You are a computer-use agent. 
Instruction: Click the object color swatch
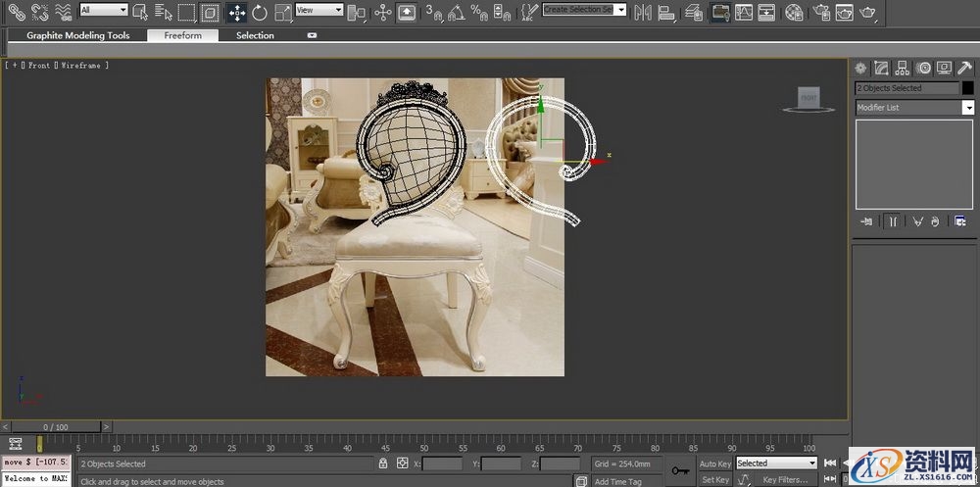968,88
